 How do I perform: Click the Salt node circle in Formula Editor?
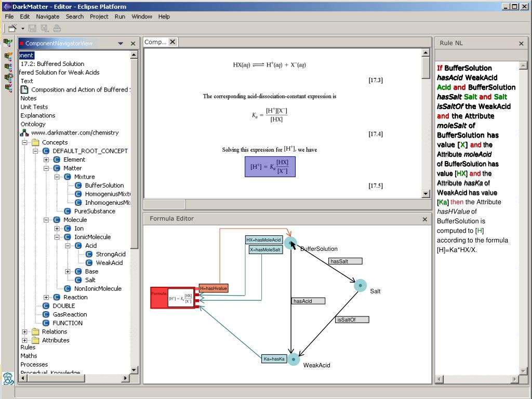point(361,285)
